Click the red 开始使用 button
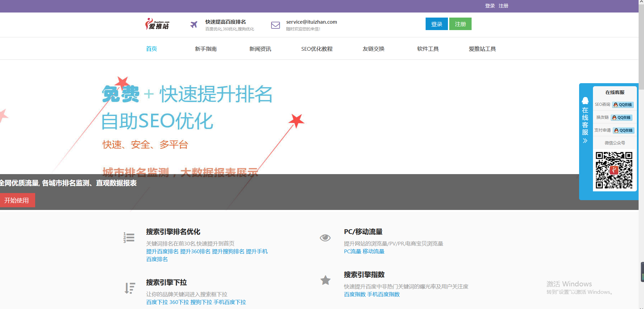The width and height of the screenshot is (644, 309). (17, 200)
